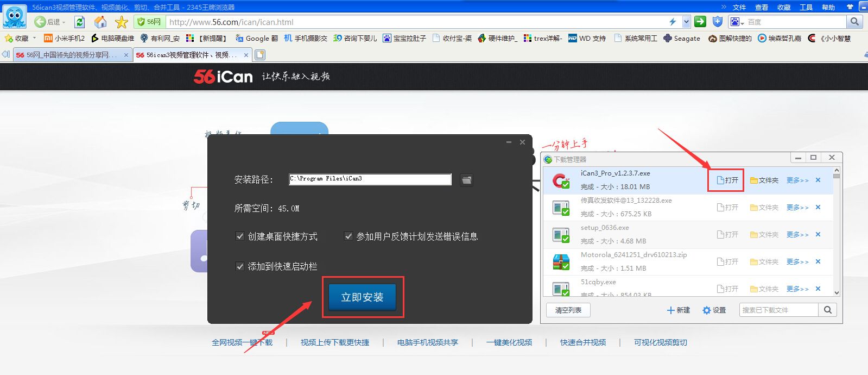Delete setup_0636.exe entry
Screen dimensions: 868x375
[818, 234]
